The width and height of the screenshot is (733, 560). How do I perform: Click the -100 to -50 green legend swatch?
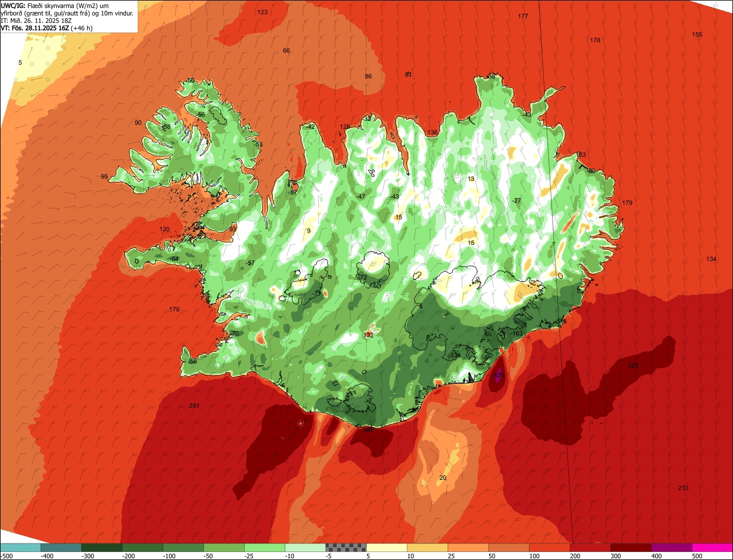pos(183,547)
